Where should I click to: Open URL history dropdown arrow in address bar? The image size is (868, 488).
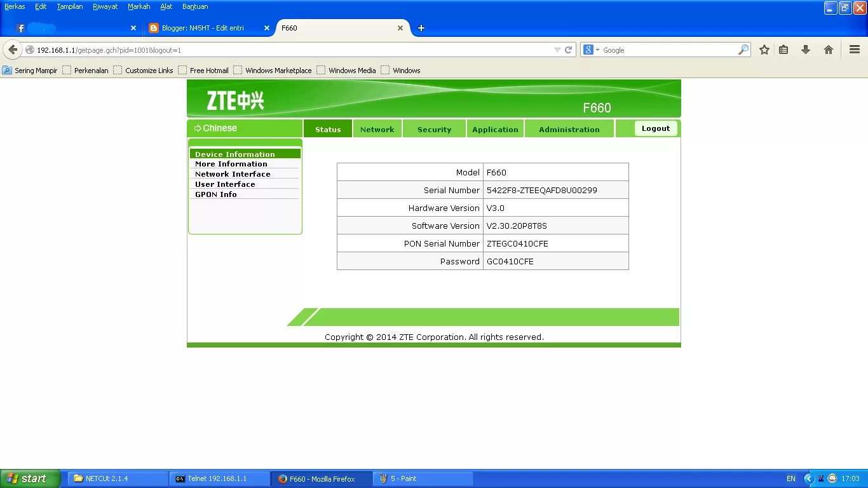(x=557, y=50)
